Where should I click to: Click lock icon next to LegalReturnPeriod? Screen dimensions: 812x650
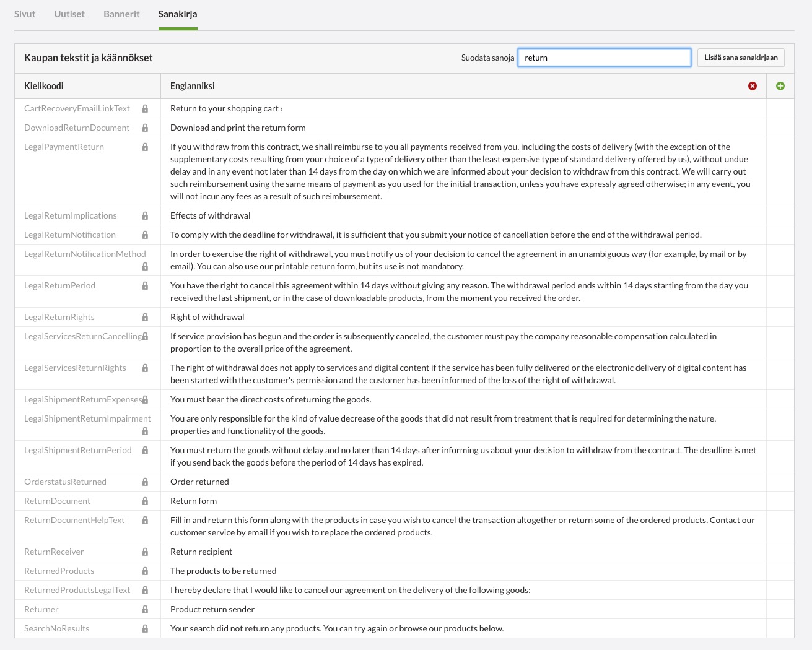point(145,285)
